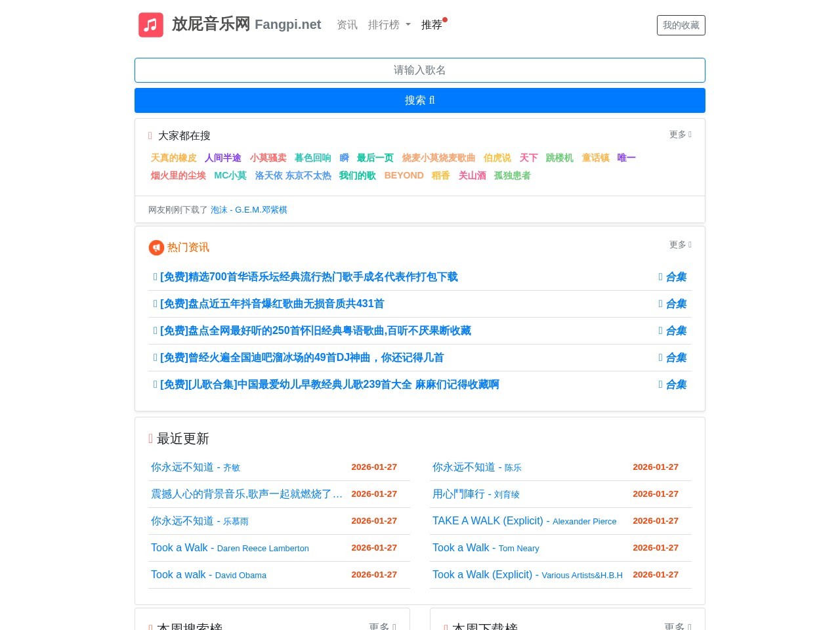Click the megaphone icon beside 热门资讯
Viewport: 840px width, 630px height.
tap(156, 247)
